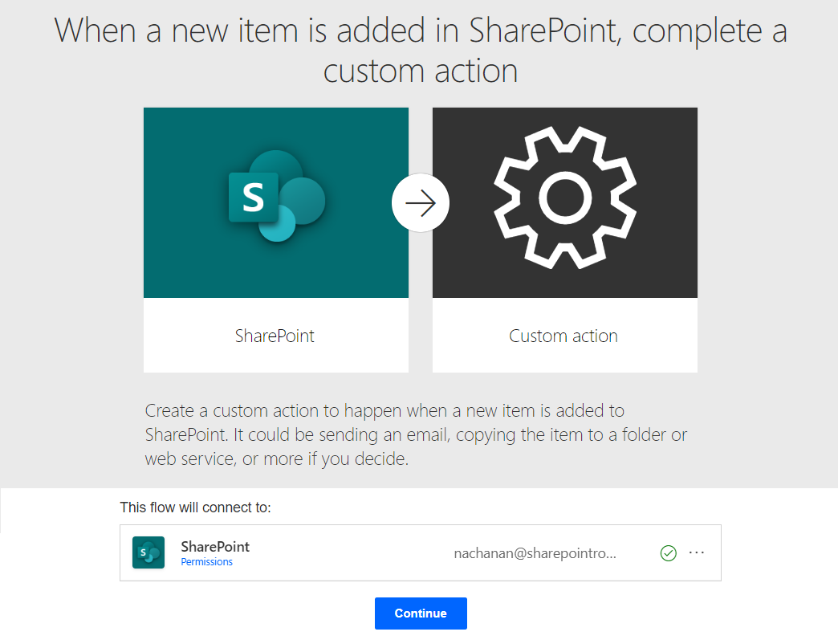838x644 pixels.
Task: Open the ellipsis menu for SharePoint connection
Action: 697,552
